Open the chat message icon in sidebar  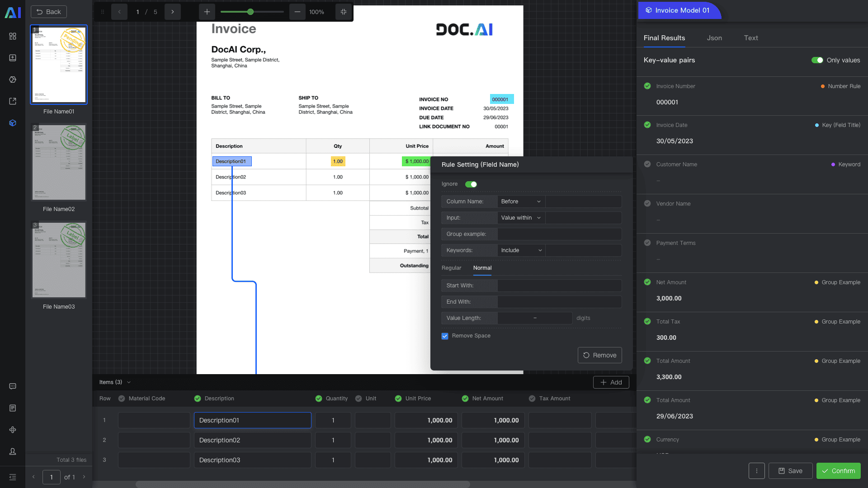click(x=13, y=386)
